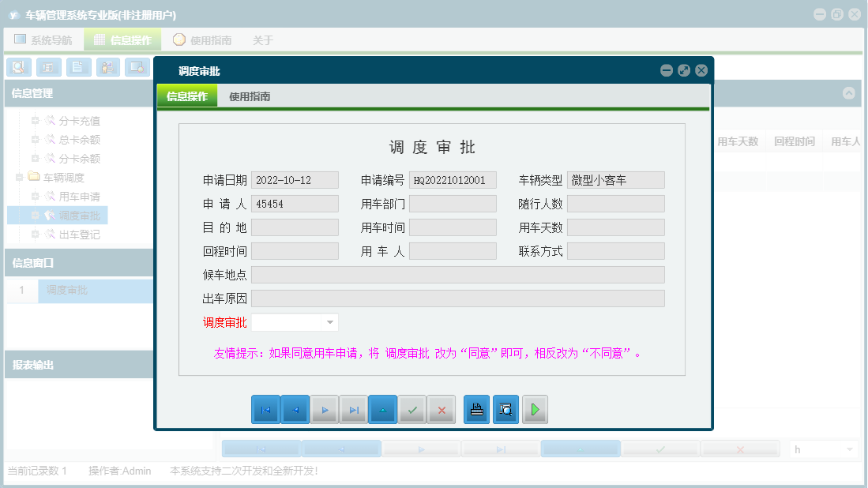
Task: Click the display settings icon in the toolbar
Action: (137, 67)
